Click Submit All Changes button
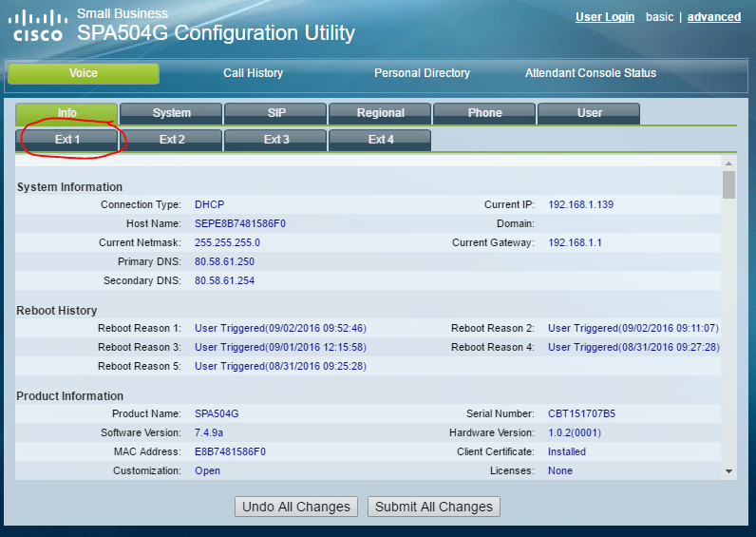 [434, 507]
